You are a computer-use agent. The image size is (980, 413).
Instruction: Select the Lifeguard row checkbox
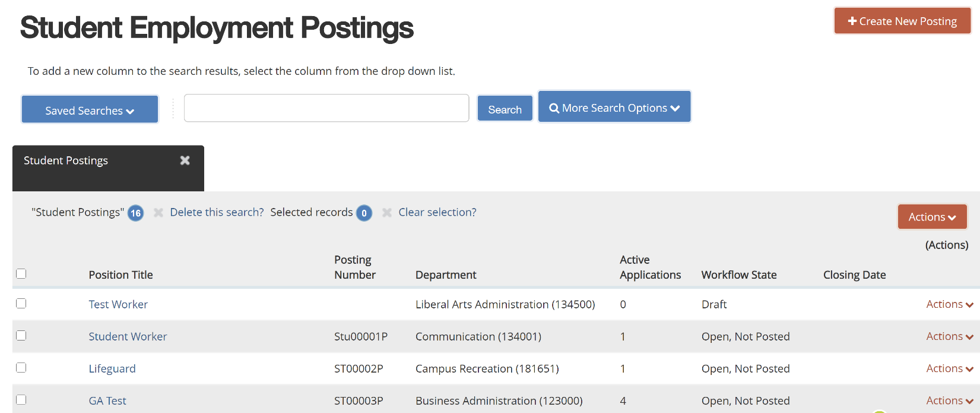click(21, 368)
